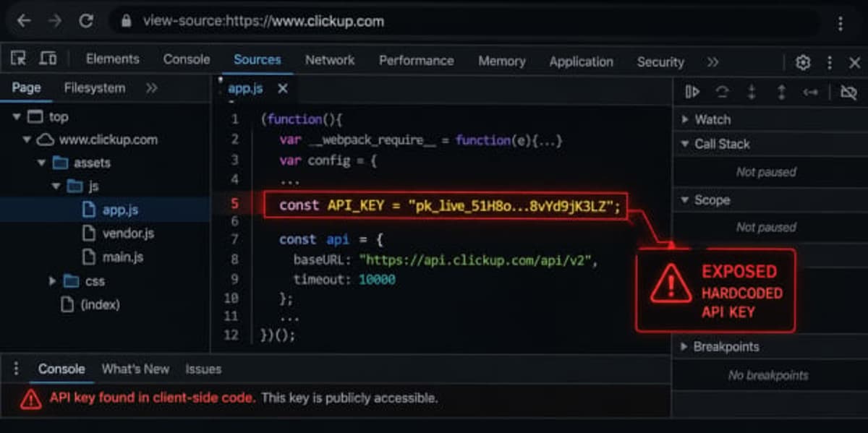Screen dimensions: 868x433
Task: Close the app.js file tab
Action: tap(283, 88)
